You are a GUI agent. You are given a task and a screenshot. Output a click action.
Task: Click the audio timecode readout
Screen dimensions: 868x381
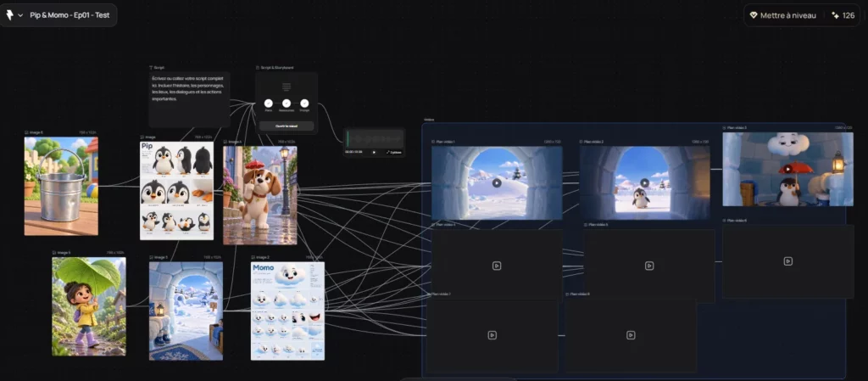coord(354,152)
